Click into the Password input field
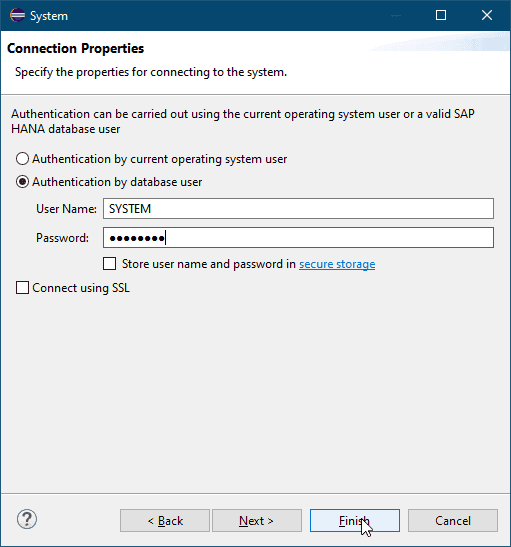The width and height of the screenshot is (511, 547). point(298,238)
